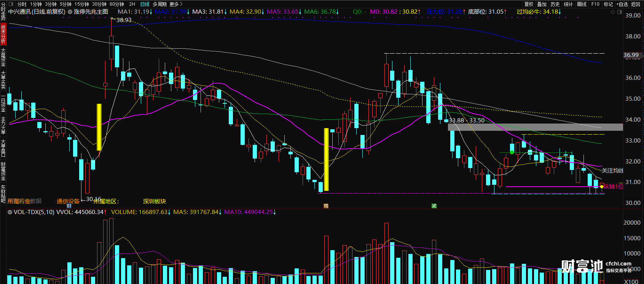Image resolution: width=644 pixels, height=284 pixels.
Task: Toggle the right side panel icon
Action: [x=619, y=12]
